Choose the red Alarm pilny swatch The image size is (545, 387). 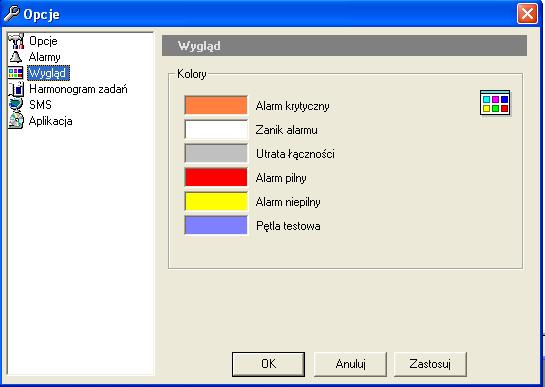tap(216, 177)
